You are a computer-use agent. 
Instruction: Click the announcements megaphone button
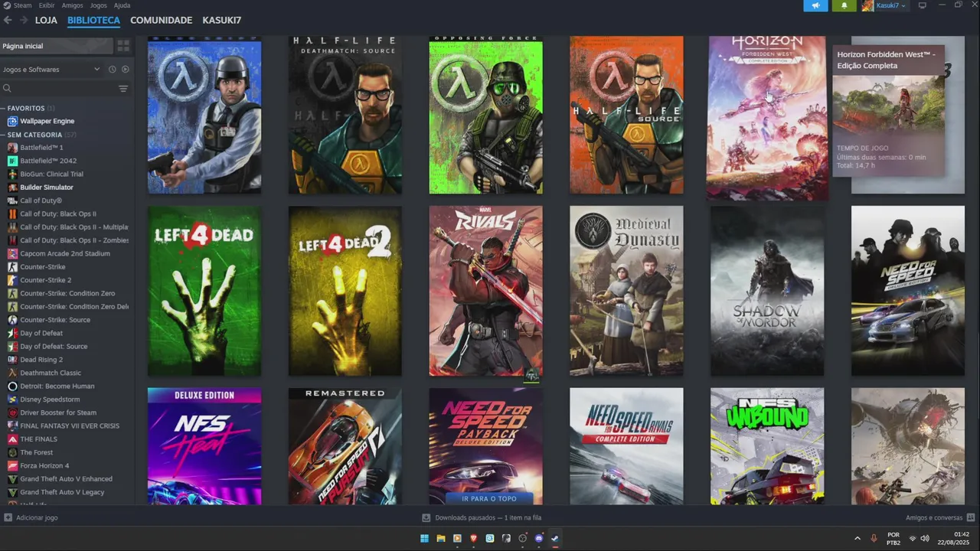[x=815, y=5]
